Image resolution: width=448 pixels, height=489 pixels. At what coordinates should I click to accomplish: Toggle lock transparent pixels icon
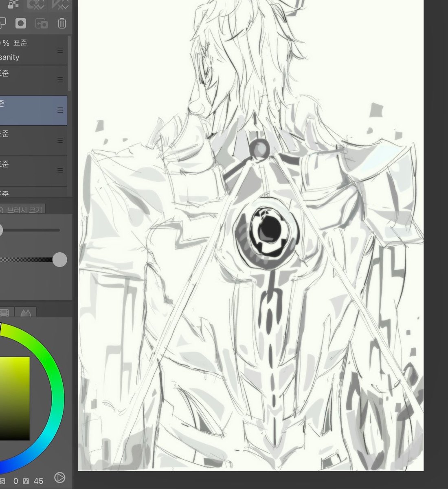pos(13,4)
